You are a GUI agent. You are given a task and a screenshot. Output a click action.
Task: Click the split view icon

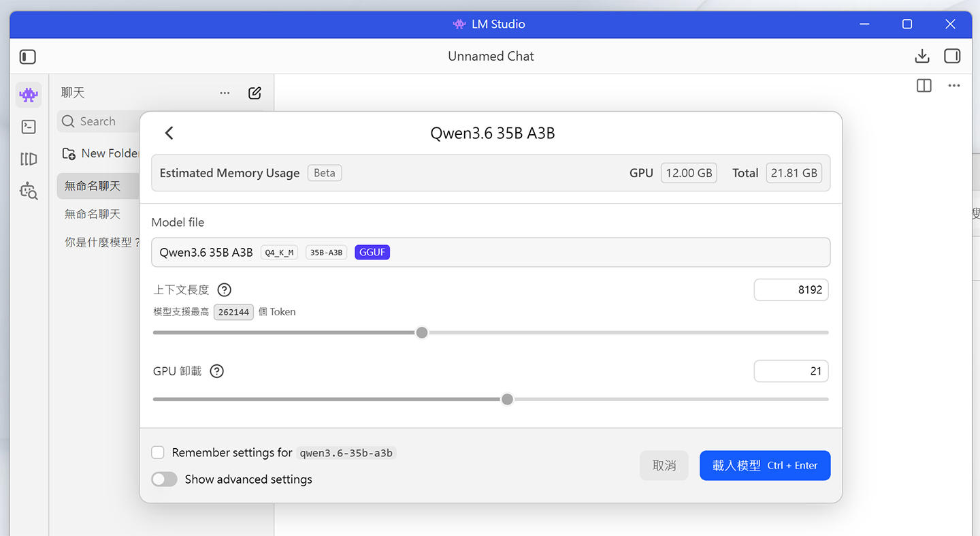pos(924,86)
